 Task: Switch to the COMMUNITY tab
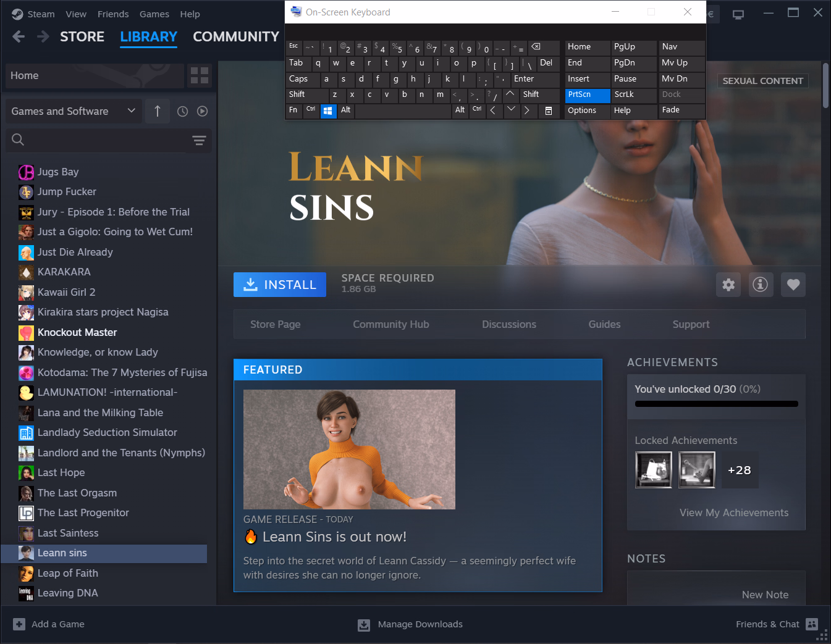tap(236, 37)
